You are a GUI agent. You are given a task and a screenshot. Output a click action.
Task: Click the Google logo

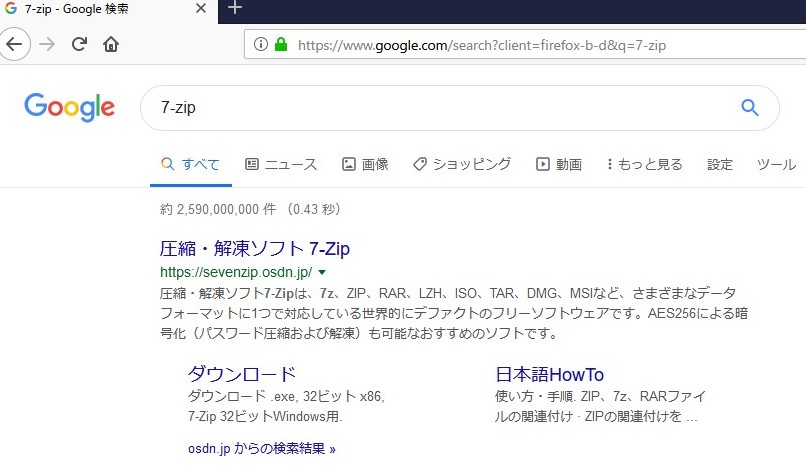coord(69,107)
